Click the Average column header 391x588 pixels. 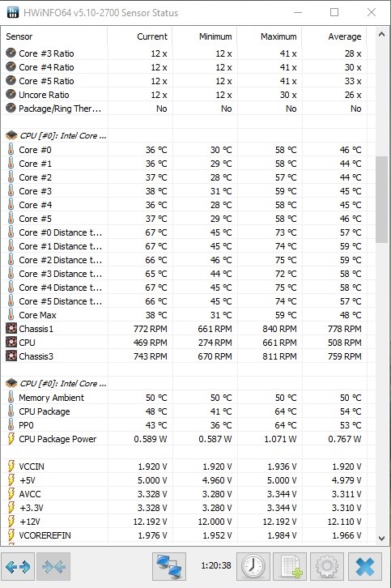click(345, 36)
